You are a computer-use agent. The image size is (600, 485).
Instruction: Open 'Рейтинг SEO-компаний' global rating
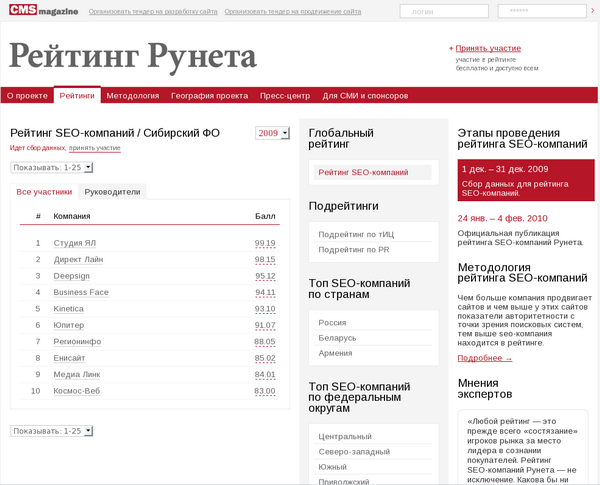363,173
